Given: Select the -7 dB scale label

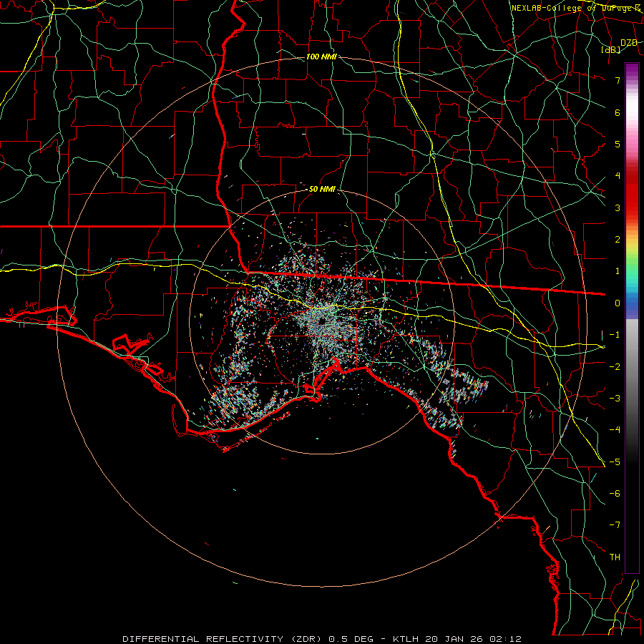Looking at the screenshot, I should [x=615, y=525].
